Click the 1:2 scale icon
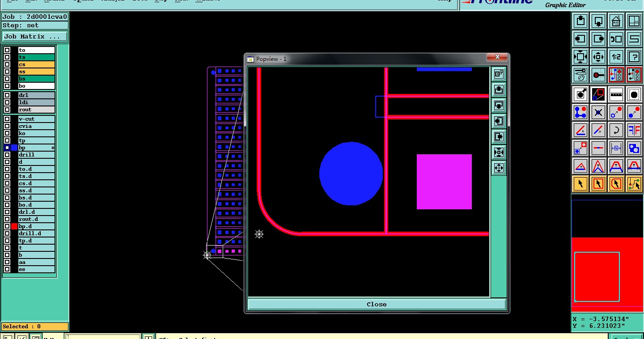Viewport: 644px width, 339px height. pyautogui.click(x=616, y=57)
